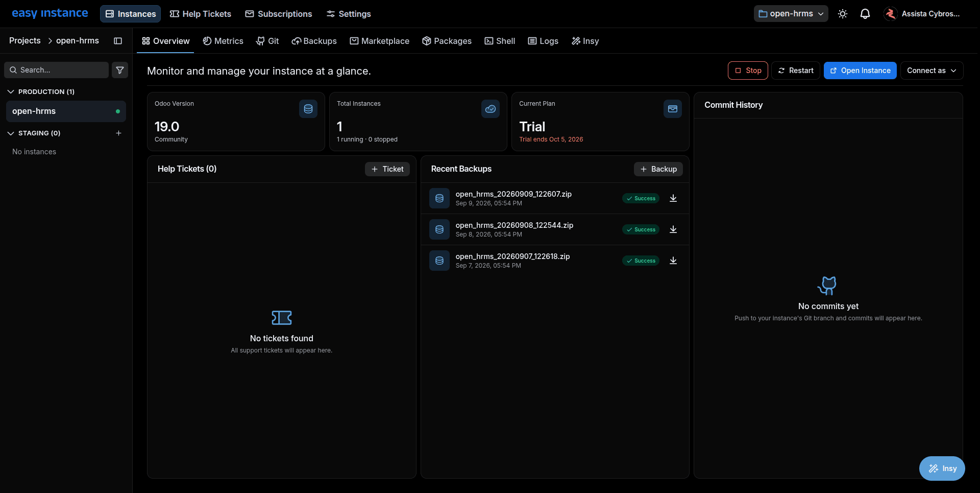Screen dimensions: 980x493
Task: Expand the Connect as dropdown
Action: point(932,71)
